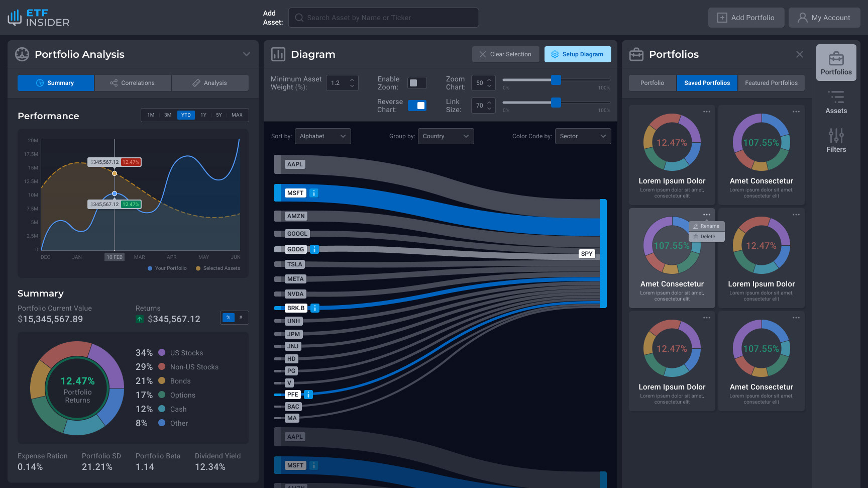Select MAX performance range

coord(237,115)
